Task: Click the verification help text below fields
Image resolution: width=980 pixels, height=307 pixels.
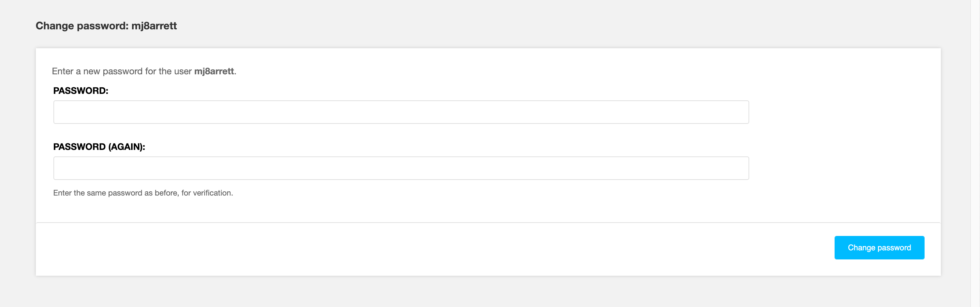Action: (x=143, y=193)
